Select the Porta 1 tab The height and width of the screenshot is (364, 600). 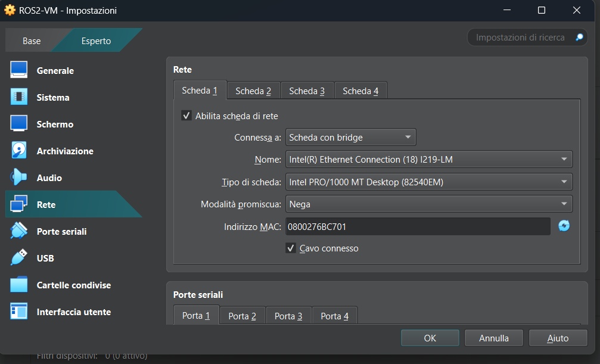point(196,315)
